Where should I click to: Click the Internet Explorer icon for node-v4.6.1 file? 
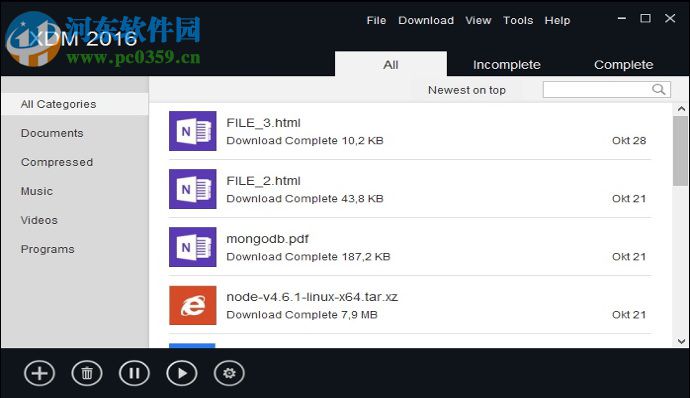tap(193, 305)
